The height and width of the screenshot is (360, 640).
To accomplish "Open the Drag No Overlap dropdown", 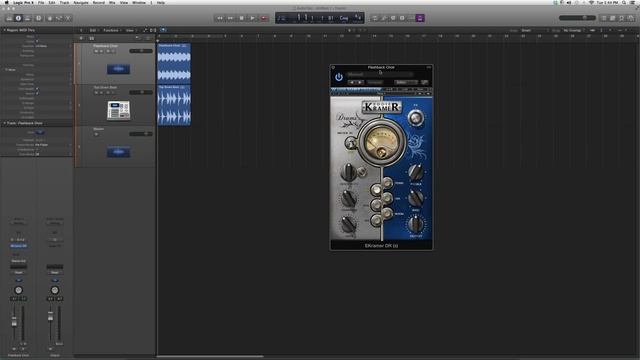I will click(x=575, y=30).
